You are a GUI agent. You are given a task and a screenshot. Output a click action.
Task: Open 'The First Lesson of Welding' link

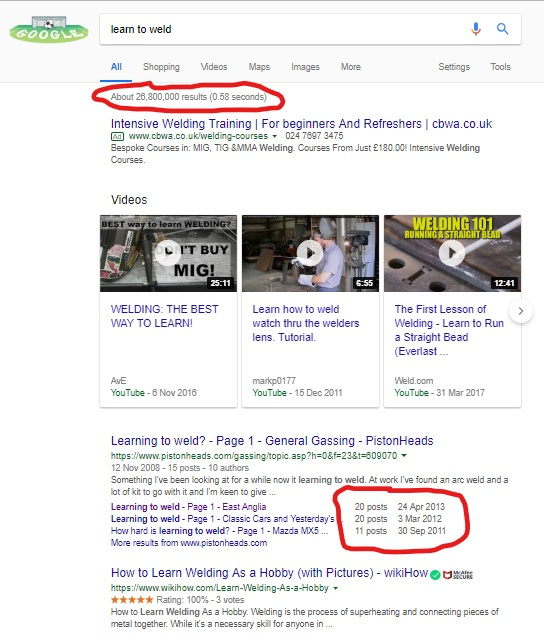[x=449, y=330]
